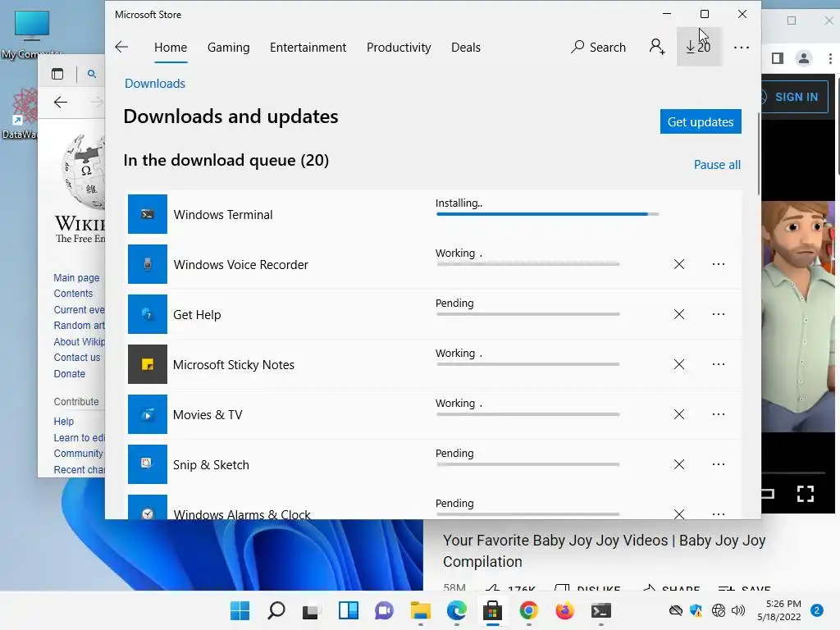Image resolution: width=840 pixels, height=630 pixels.
Task: Open Microsoft Edge from the taskbar
Action: click(456, 610)
